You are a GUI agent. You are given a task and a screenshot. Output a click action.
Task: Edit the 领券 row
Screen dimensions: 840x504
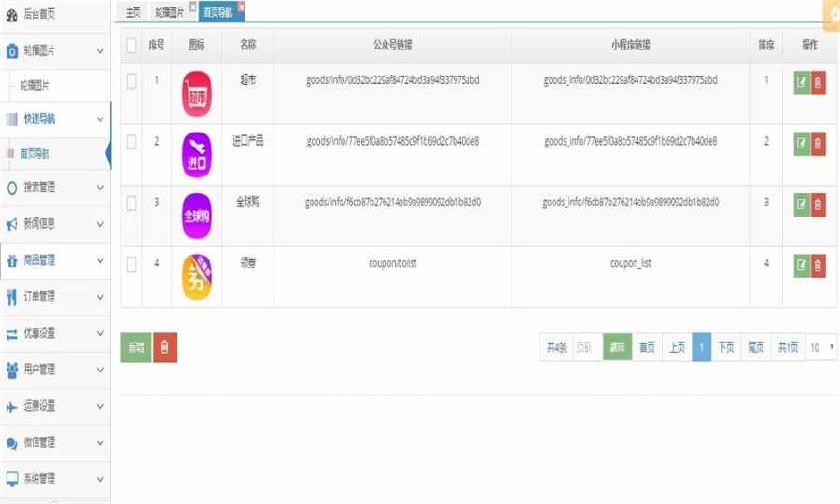coord(802,266)
